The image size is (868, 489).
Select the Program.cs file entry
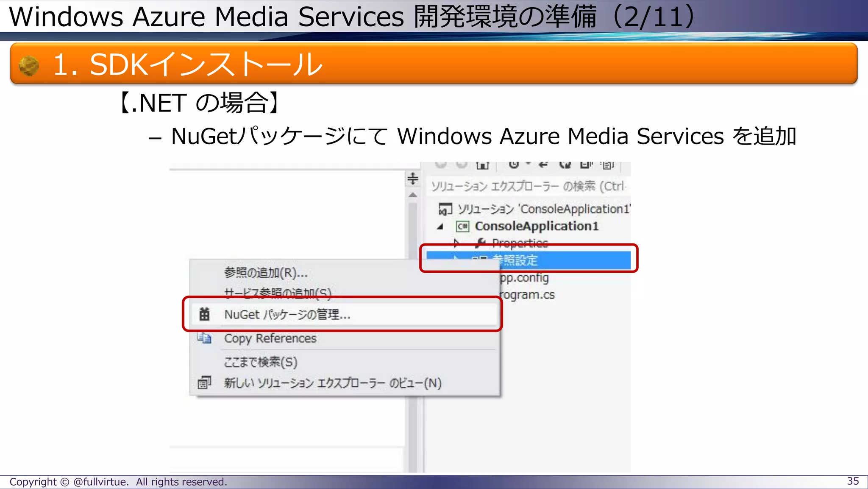527,295
